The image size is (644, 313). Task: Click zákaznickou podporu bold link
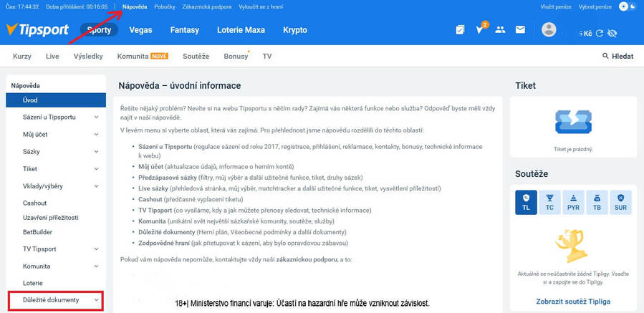click(x=307, y=260)
